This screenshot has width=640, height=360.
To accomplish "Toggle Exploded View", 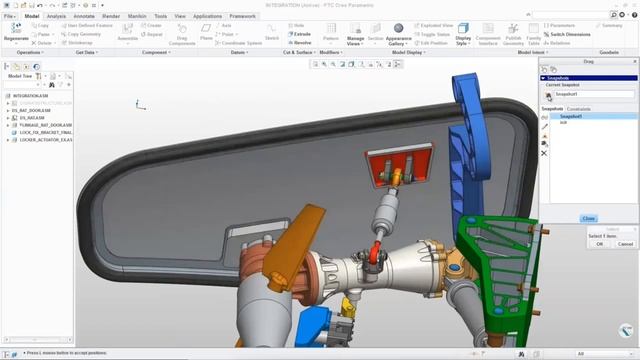I will coord(433,25).
